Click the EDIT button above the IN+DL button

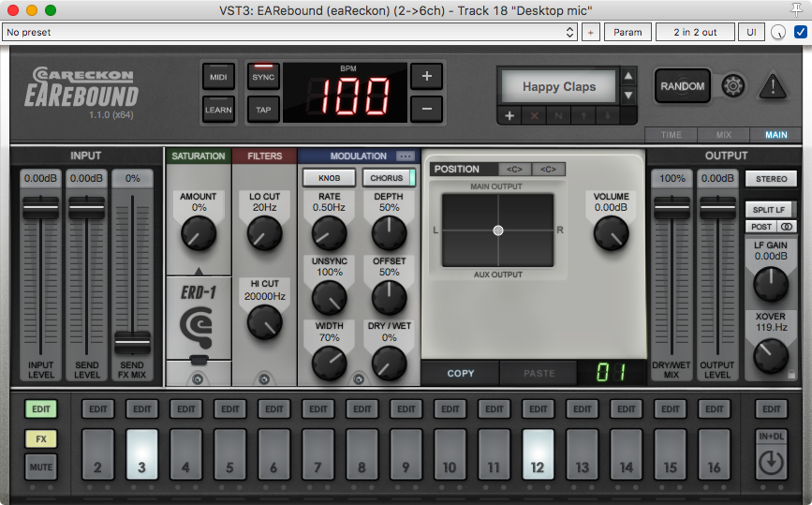(771, 408)
